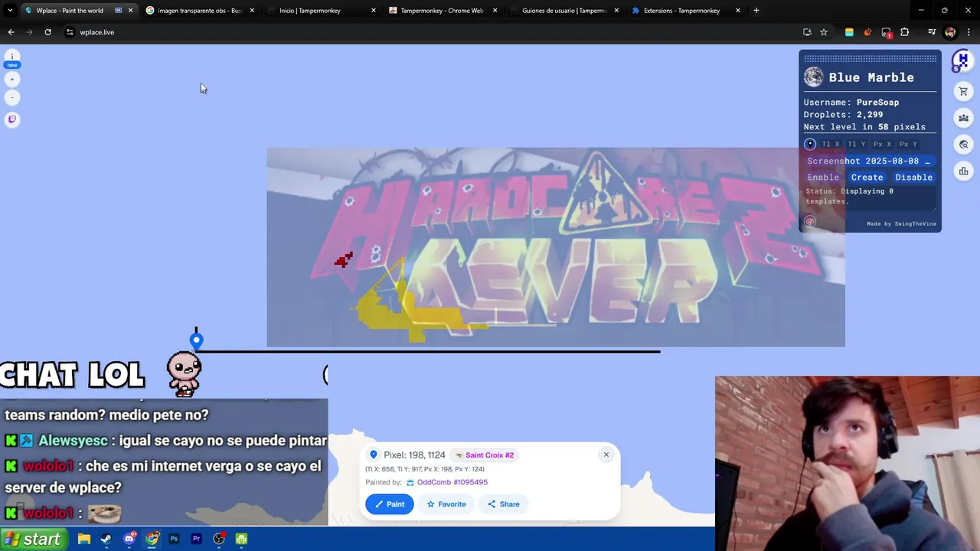The width and height of the screenshot is (980, 551).
Task: Open the store shopping cart icon
Action: tap(963, 92)
